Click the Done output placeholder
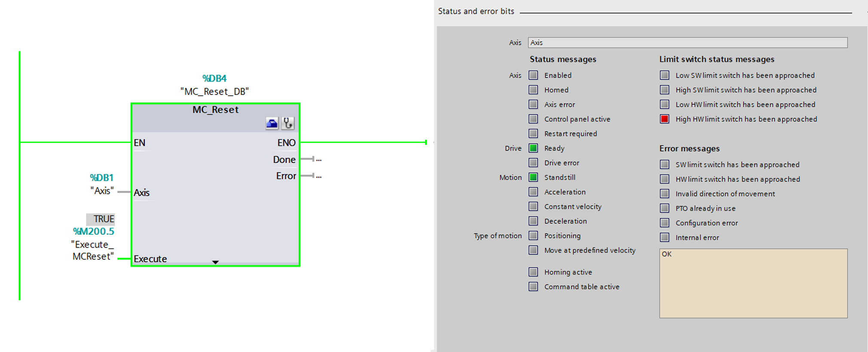Viewport: 868px width, 352px height. coord(318,159)
